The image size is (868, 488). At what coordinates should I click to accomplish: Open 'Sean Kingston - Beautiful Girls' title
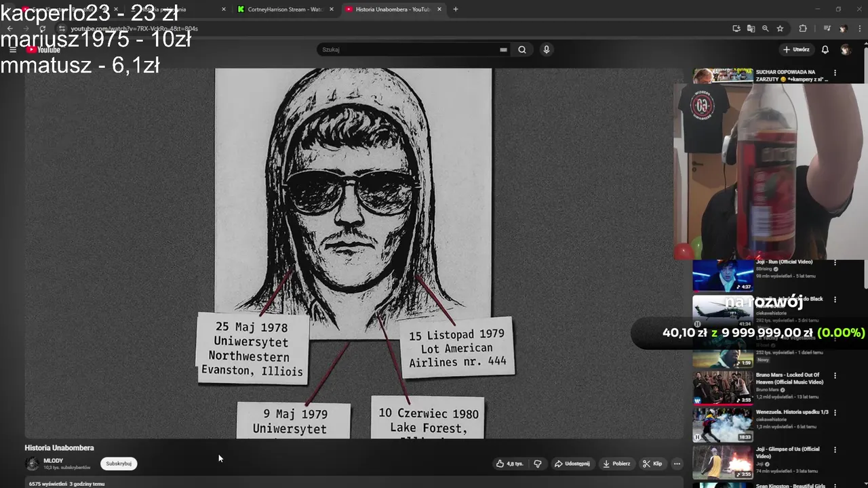(x=792, y=485)
